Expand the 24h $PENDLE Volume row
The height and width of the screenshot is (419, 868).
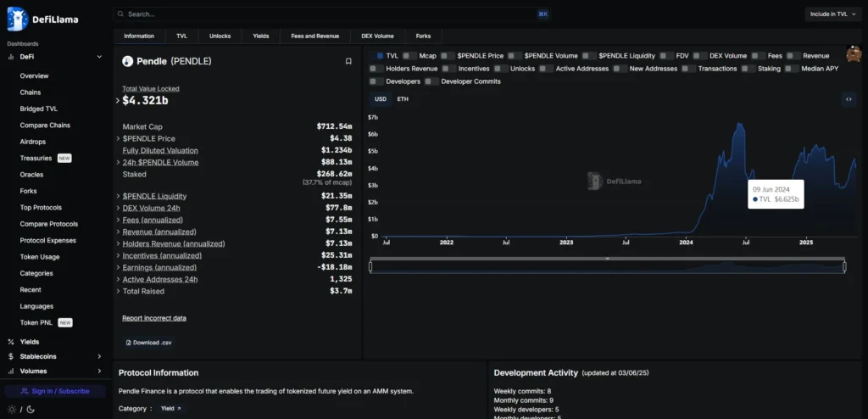(118, 162)
